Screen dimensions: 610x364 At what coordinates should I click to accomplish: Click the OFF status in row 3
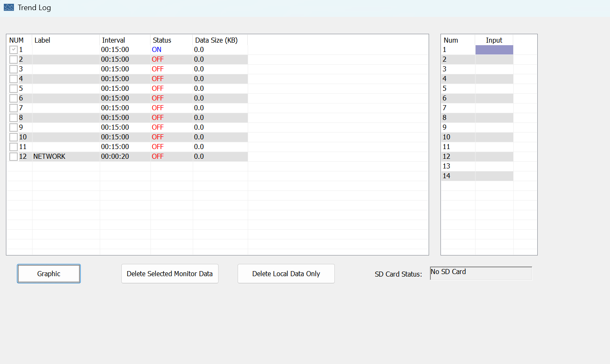[x=157, y=69]
